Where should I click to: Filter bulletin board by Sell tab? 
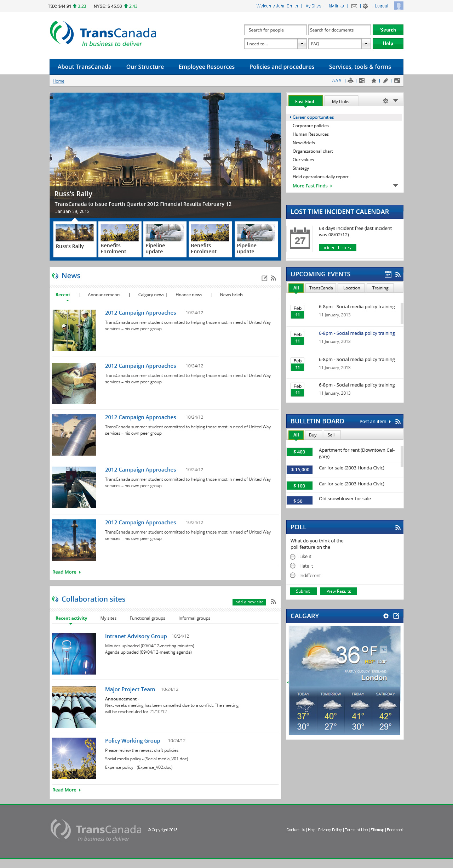[331, 435]
